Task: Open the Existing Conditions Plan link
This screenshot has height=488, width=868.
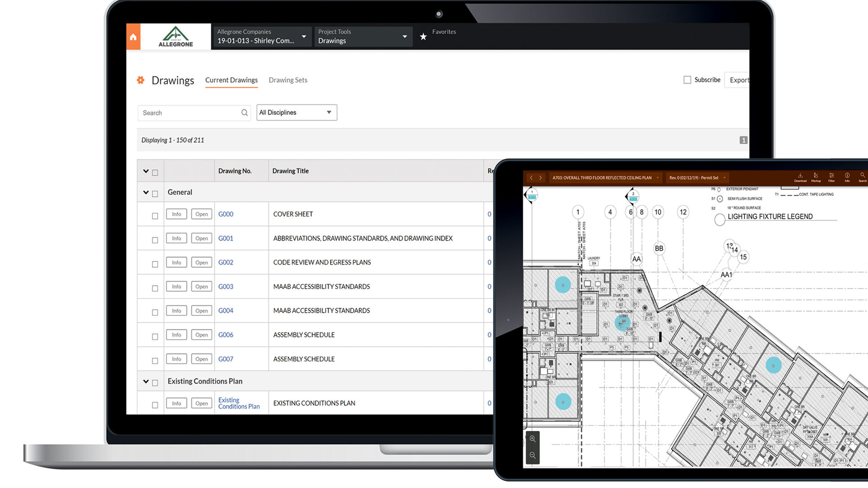Action: 239,403
